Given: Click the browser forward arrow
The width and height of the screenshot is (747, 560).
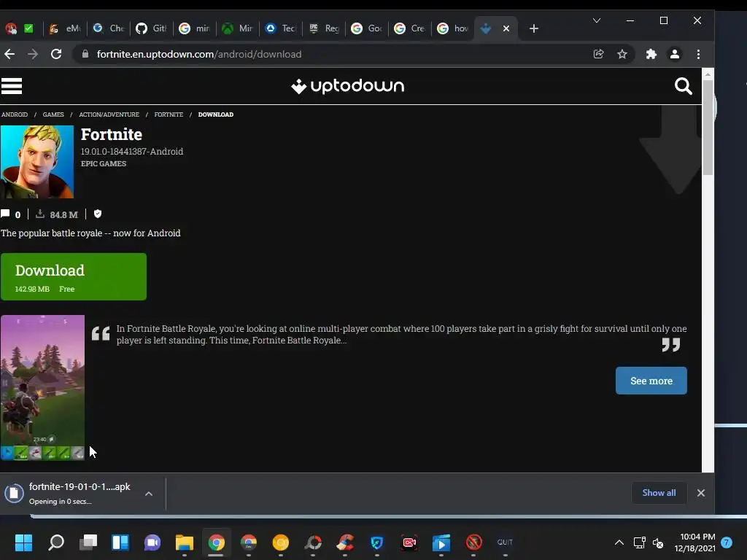Looking at the screenshot, I should click(x=32, y=54).
